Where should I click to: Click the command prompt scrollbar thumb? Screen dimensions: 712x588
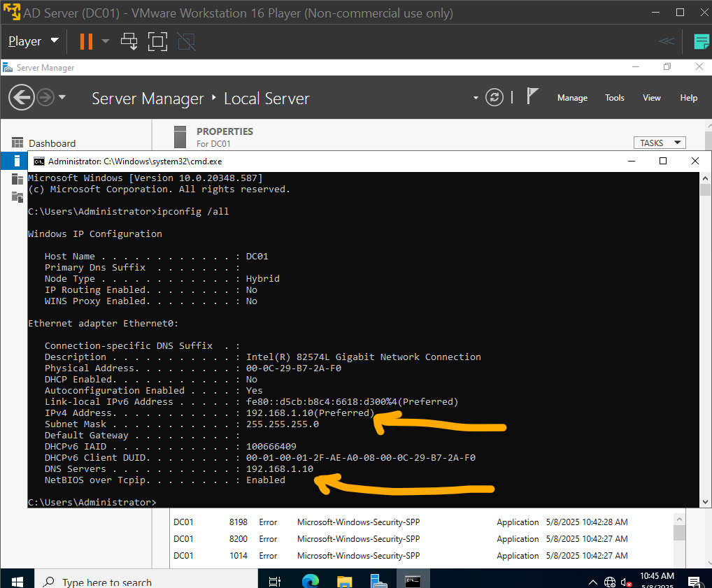[x=705, y=189]
